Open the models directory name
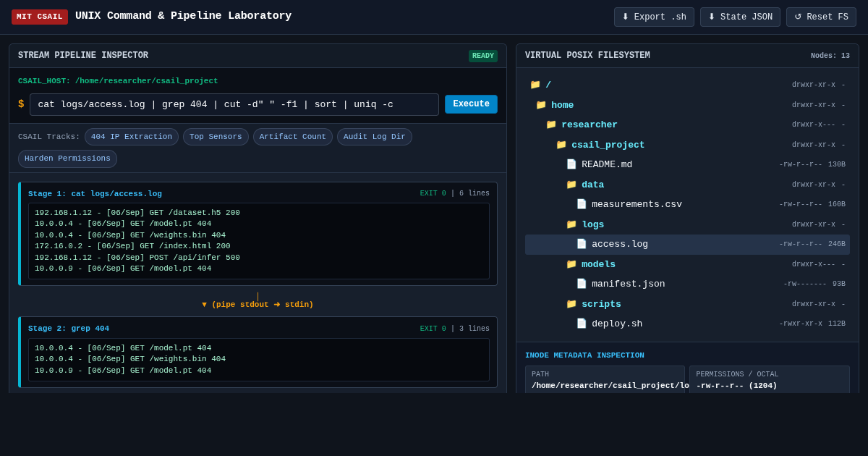868x456 pixels. [599, 264]
